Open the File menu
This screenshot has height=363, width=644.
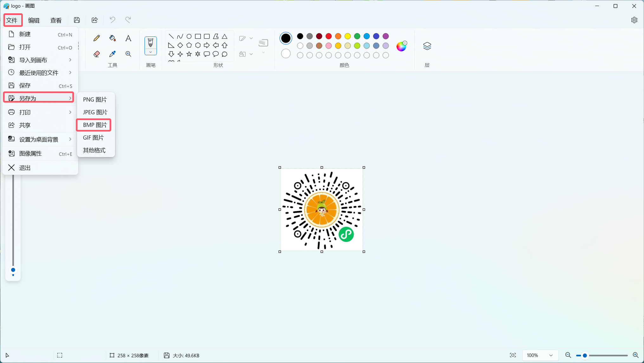click(x=12, y=20)
